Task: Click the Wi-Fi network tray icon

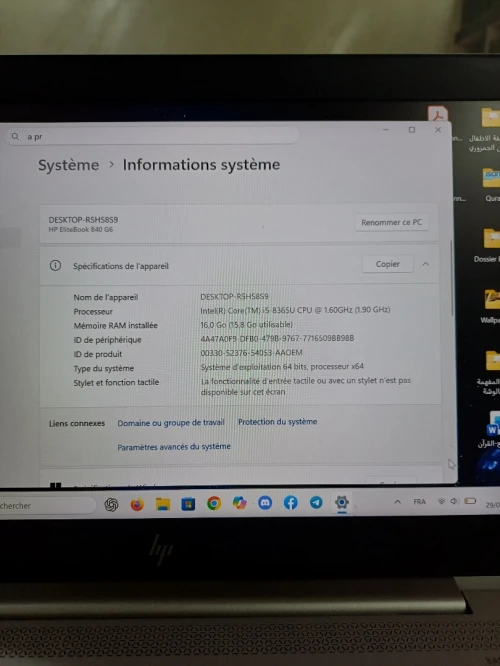Action: click(441, 502)
